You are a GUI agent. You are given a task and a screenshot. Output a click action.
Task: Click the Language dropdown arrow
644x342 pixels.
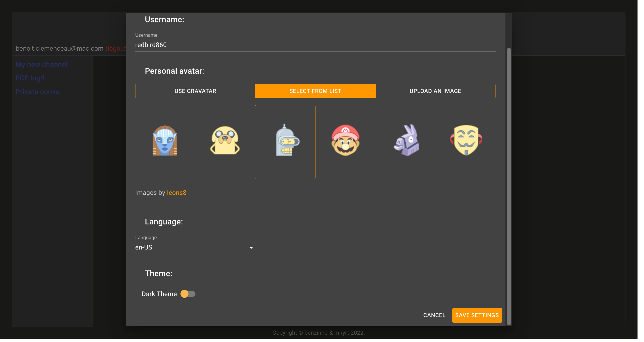click(x=251, y=248)
